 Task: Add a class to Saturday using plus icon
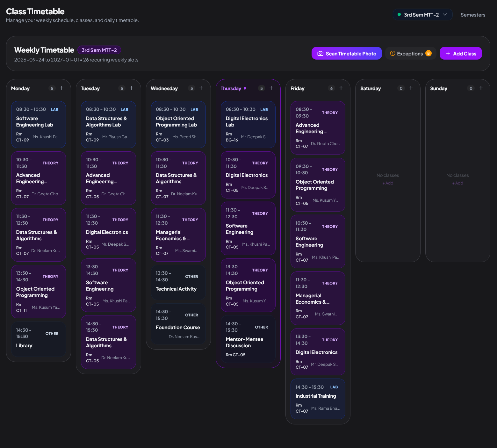tap(411, 88)
